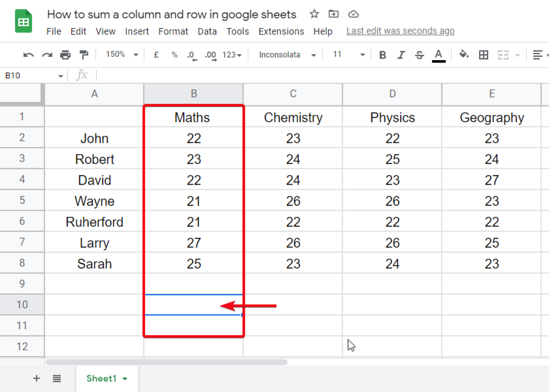Open the Extensions menu
Image resolution: width=549 pixels, height=392 pixels.
click(281, 31)
